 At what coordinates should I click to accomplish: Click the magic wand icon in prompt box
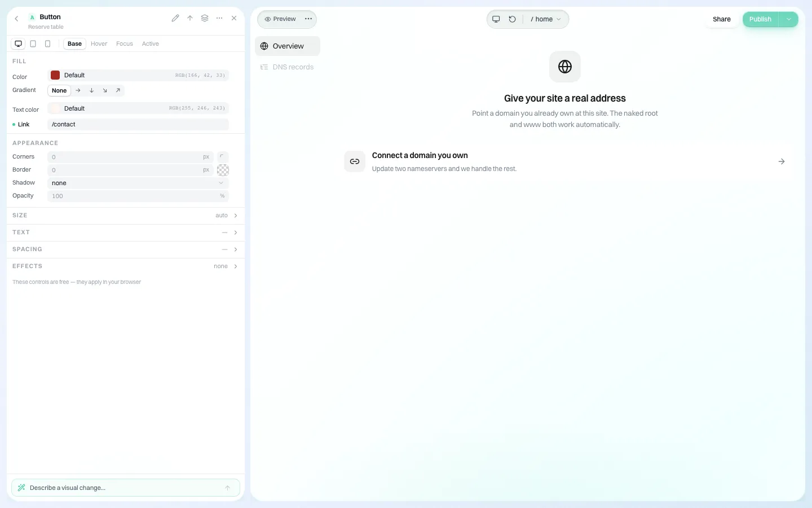[21, 488]
